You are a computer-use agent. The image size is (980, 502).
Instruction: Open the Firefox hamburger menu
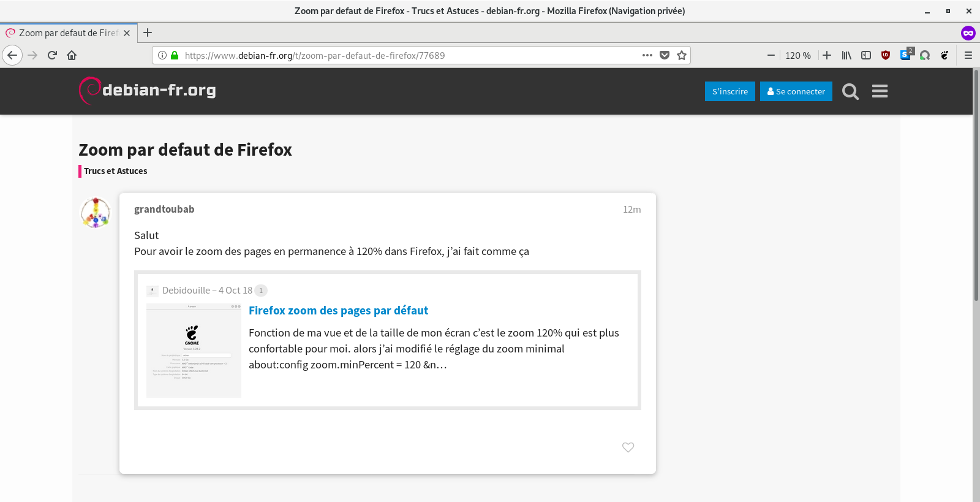[968, 55]
